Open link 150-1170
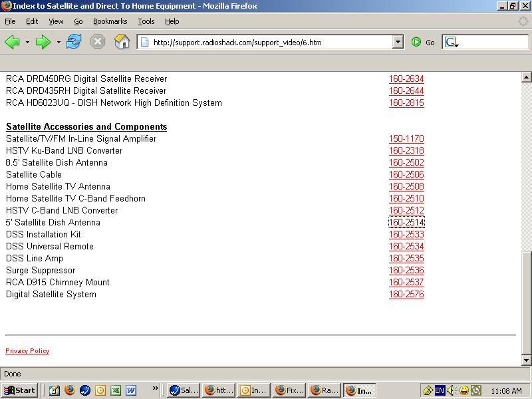Image resolution: width=532 pixels, height=399 pixels. pos(406,138)
